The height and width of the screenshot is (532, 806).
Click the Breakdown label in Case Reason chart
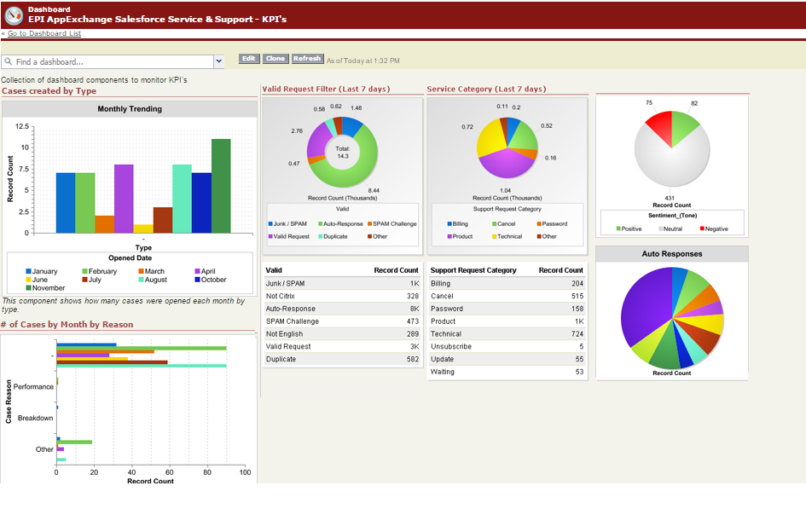pos(36,418)
